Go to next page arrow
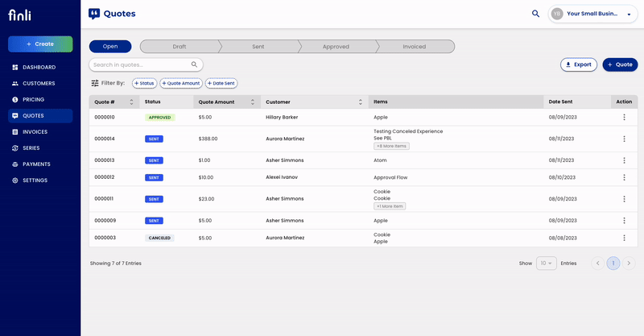The height and width of the screenshot is (336, 644). tap(629, 263)
